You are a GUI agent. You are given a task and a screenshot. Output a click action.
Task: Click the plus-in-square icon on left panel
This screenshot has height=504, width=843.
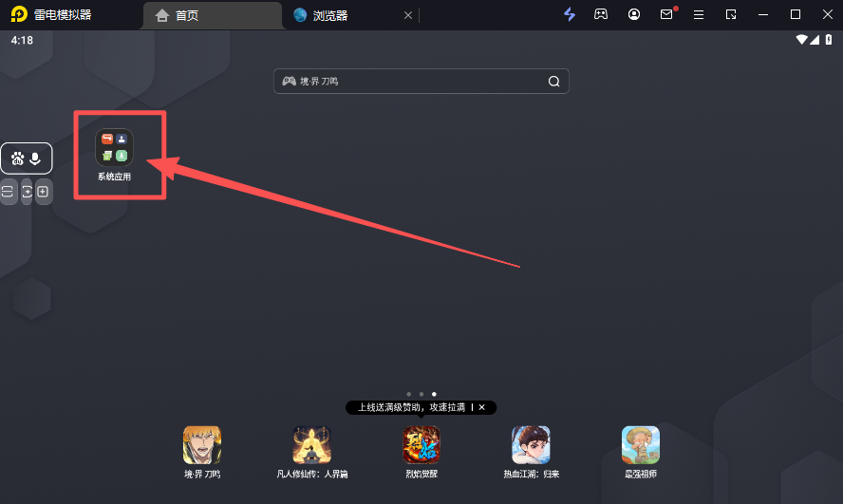(x=44, y=192)
